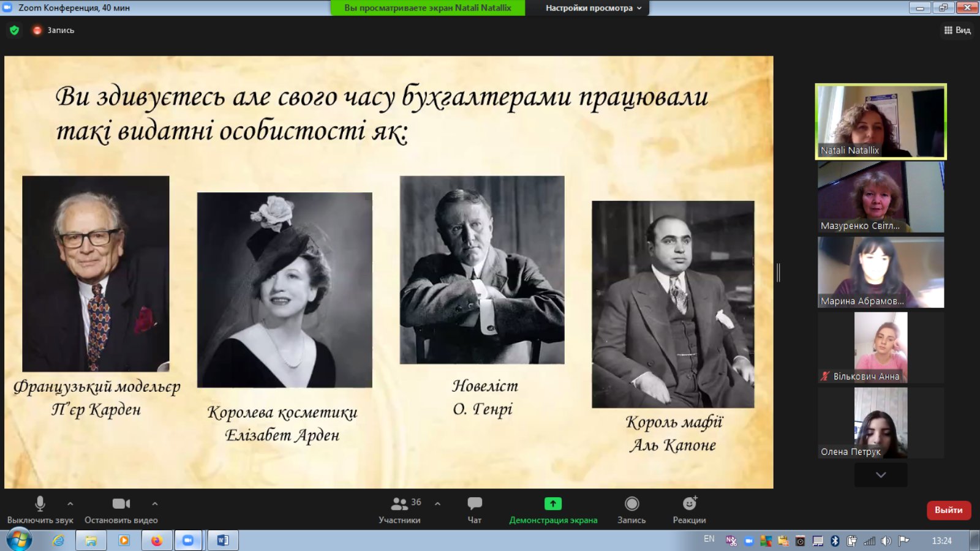Open the Настройки просмотра dropdown
The image size is (980, 551).
(x=594, y=8)
